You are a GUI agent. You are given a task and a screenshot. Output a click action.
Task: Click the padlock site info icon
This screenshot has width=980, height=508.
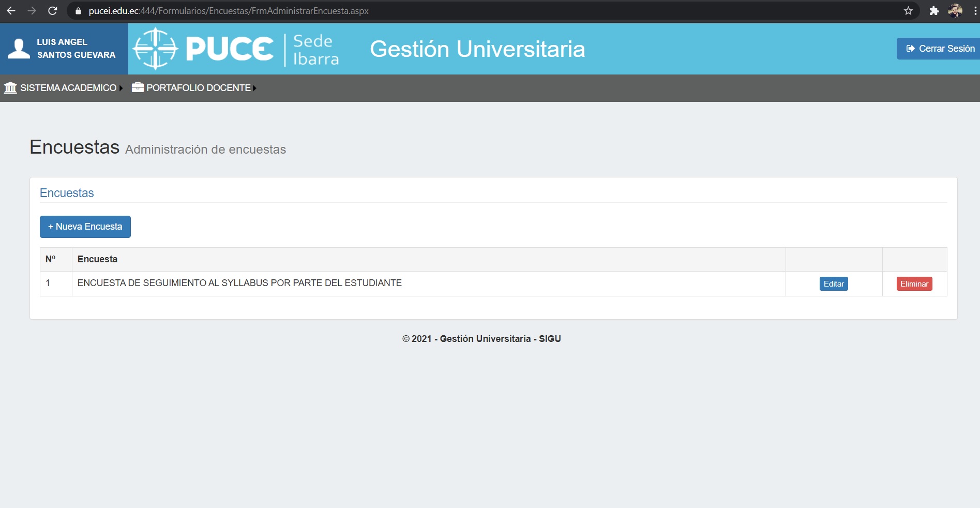pos(79,11)
